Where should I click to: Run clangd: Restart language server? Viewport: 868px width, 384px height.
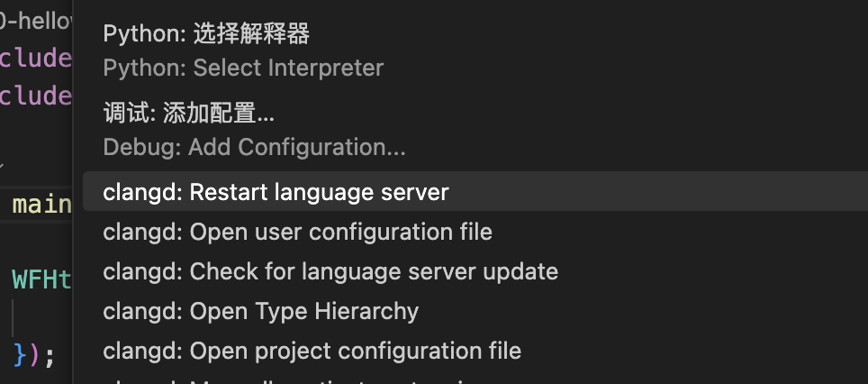pyautogui.click(x=475, y=192)
